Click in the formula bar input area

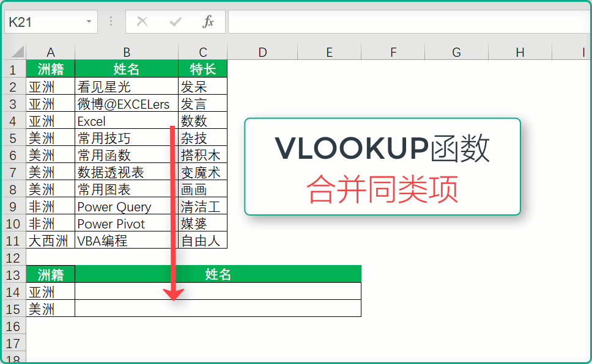[404, 22]
